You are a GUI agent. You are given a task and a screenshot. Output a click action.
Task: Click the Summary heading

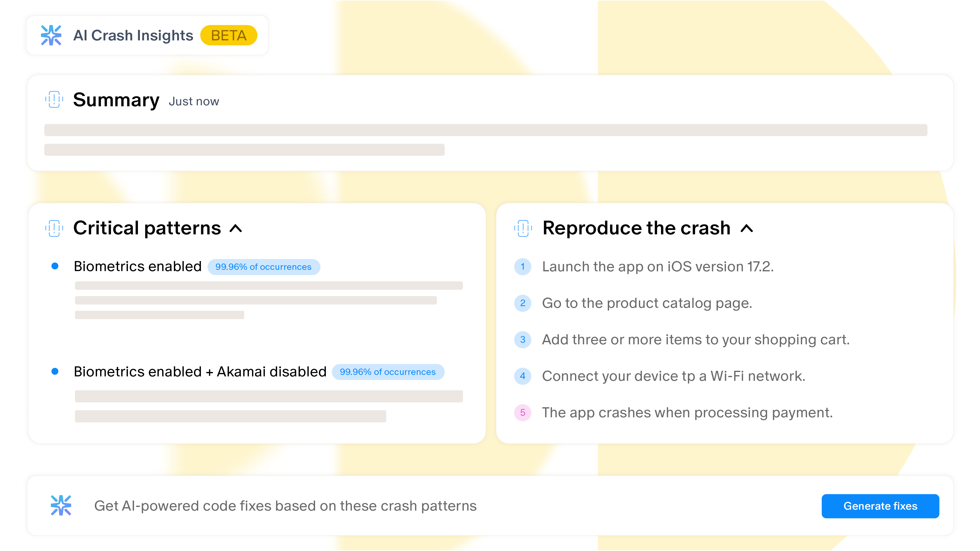tap(116, 100)
